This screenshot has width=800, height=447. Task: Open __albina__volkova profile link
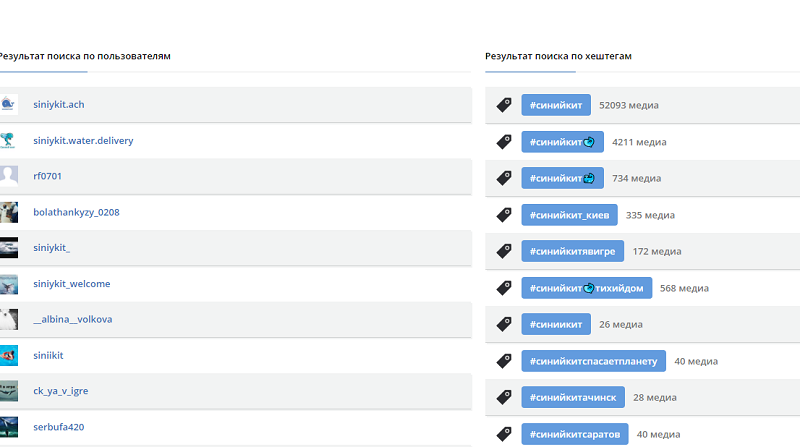[73, 319]
